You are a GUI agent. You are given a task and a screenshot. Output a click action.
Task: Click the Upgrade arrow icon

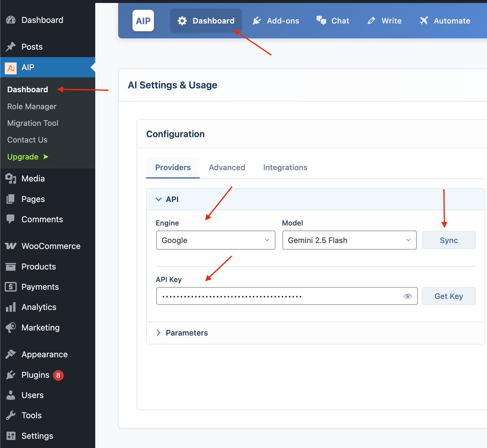pyautogui.click(x=46, y=157)
